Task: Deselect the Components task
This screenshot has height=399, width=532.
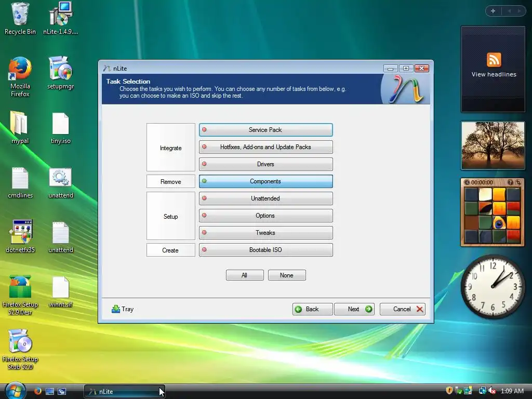Action: pos(265,181)
